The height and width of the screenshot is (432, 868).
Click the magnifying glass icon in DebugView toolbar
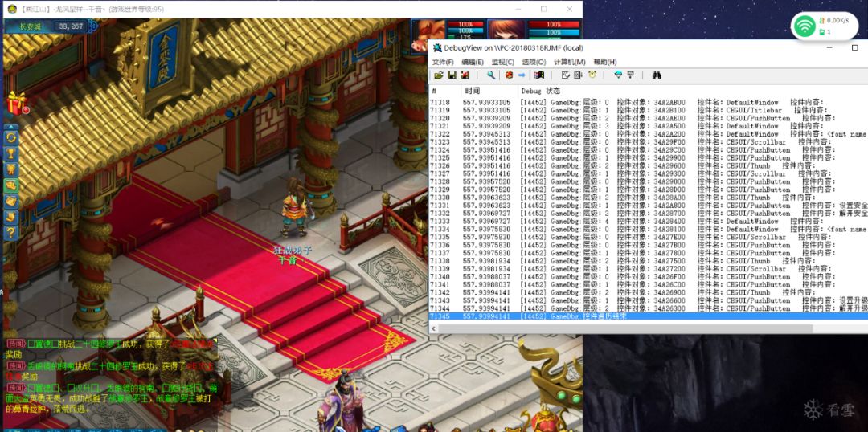tap(491, 75)
